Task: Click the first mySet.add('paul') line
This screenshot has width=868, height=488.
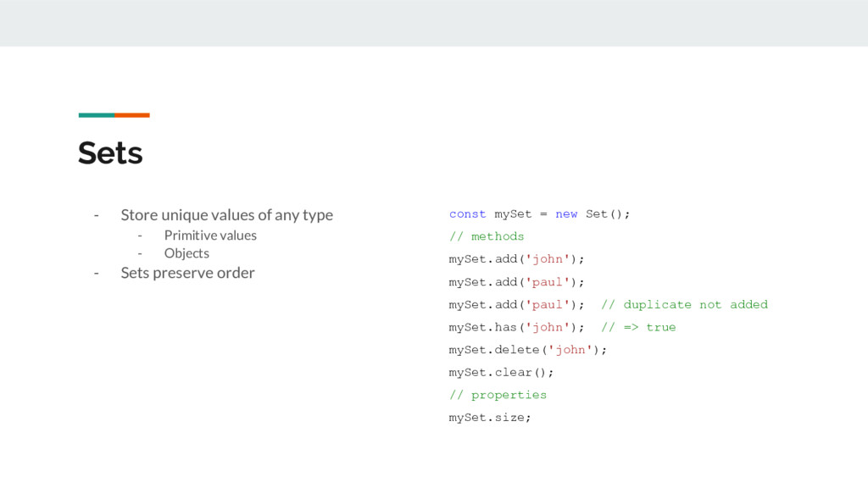Action: pos(516,282)
